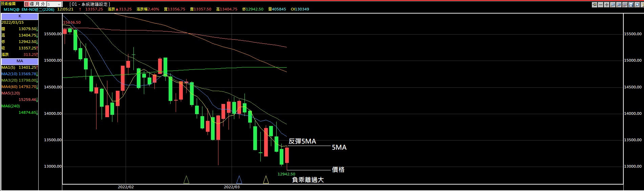Click the high price label 15636.50 on chart

coord(72,22)
